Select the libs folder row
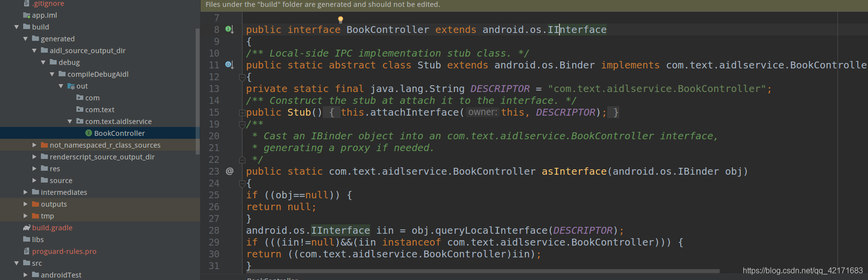This screenshot has width=868, height=280. point(100,240)
